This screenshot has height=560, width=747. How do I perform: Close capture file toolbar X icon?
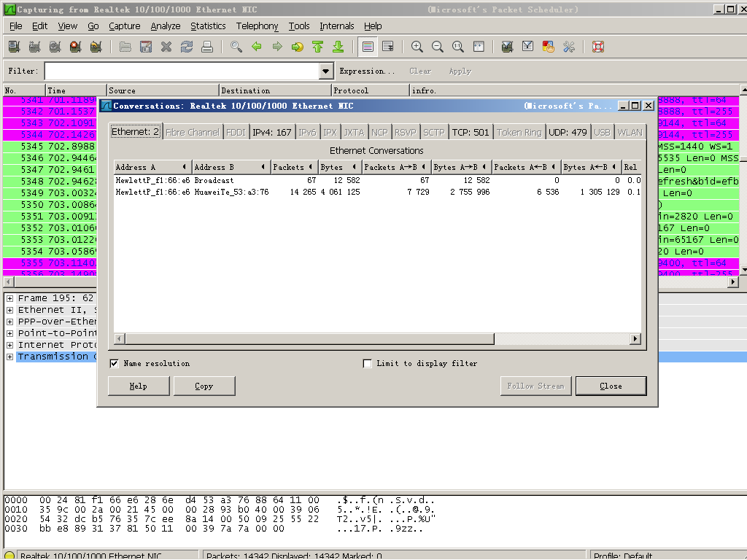point(166,47)
